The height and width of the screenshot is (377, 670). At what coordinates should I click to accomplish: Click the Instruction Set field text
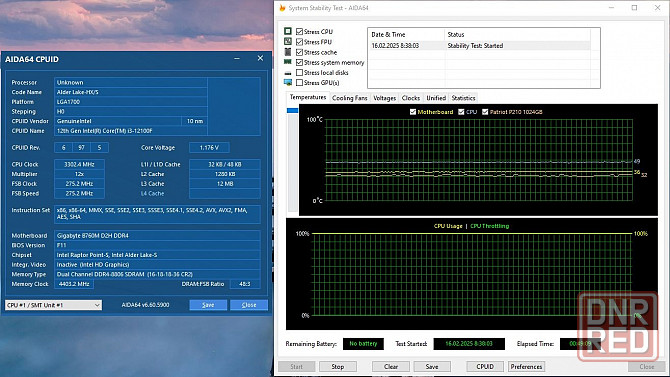[157, 214]
